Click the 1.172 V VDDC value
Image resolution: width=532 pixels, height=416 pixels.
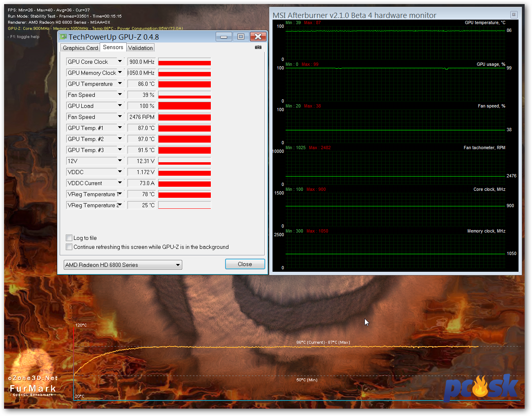tap(142, 172)
